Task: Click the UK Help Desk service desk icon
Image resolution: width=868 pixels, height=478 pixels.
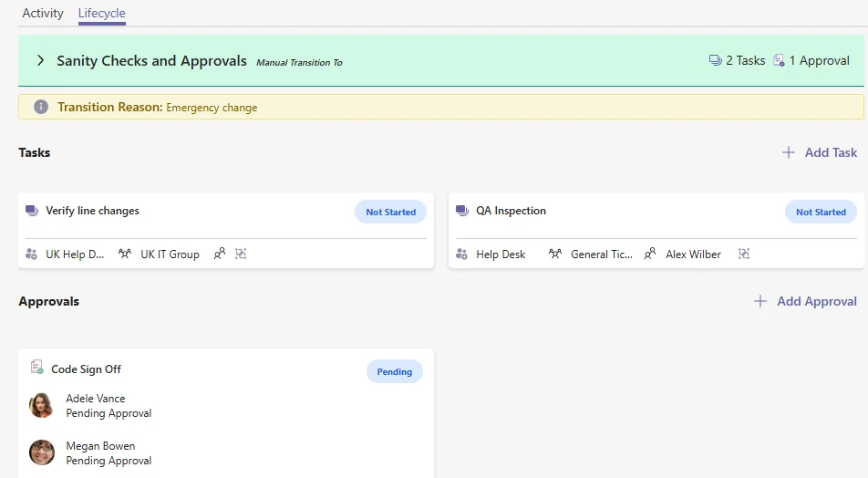Action: (32, 255)
